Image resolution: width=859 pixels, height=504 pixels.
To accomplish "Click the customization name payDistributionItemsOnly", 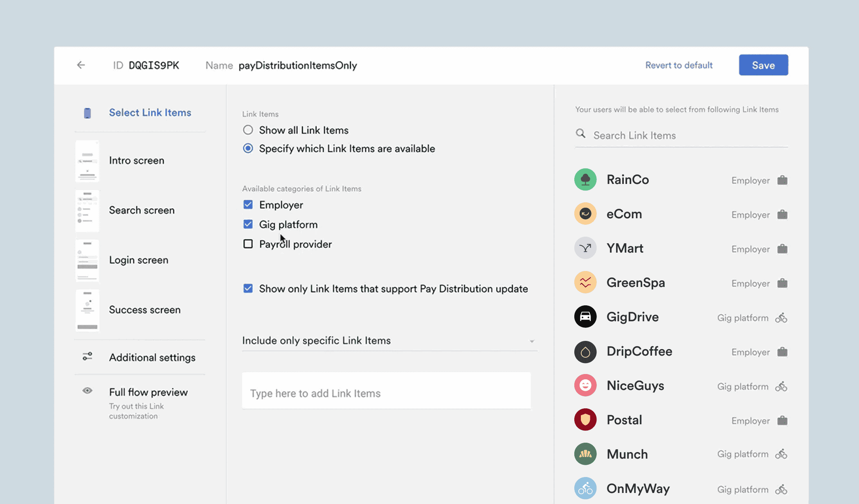I will click(x=298, y=65).
